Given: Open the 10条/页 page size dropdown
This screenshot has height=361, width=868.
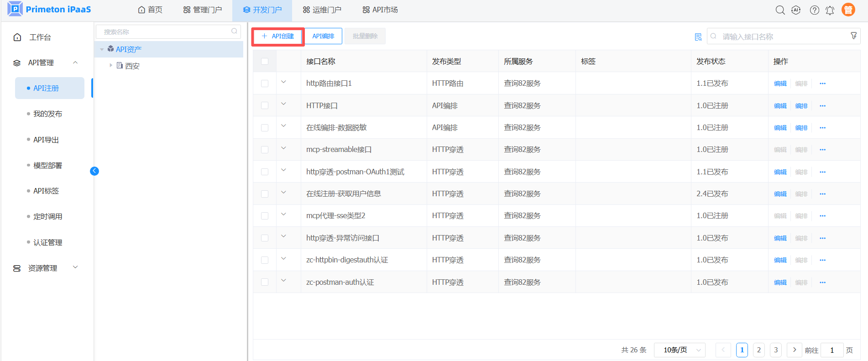Looking at the screenshot, I should 679,350.
